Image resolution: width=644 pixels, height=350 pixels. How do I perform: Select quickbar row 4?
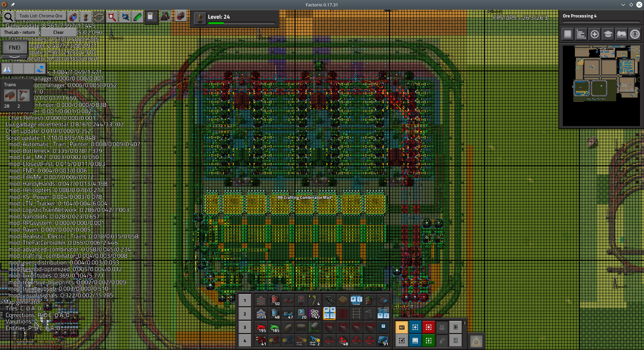[245, 341]
